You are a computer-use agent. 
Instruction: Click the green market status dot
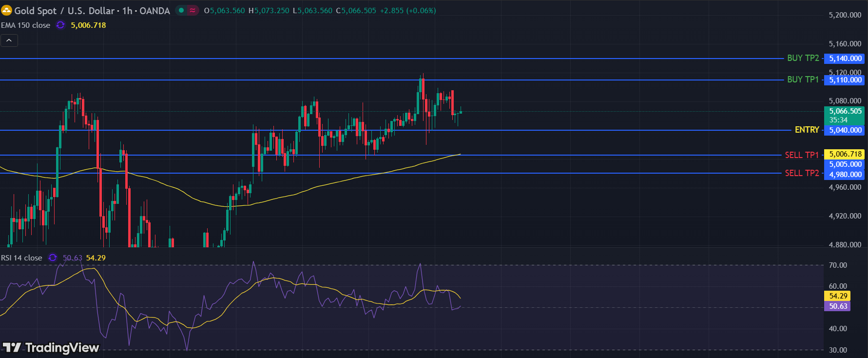point(181,10)
